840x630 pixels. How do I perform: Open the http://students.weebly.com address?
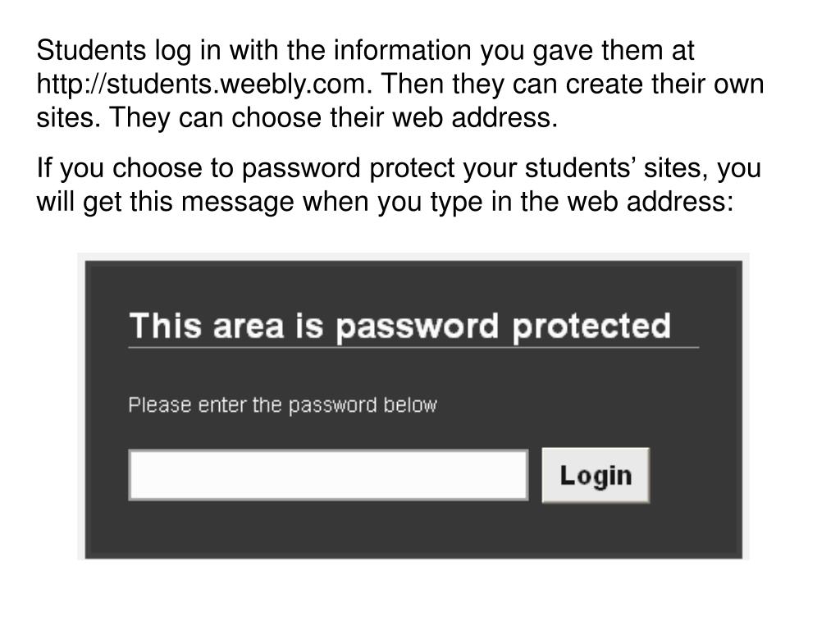coord(204,84)
